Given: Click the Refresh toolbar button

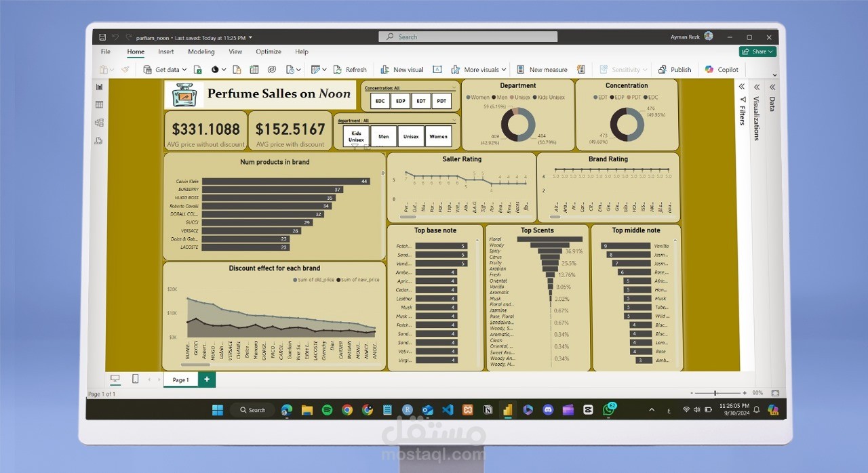Looking at the screenshot, I should 349,69.
